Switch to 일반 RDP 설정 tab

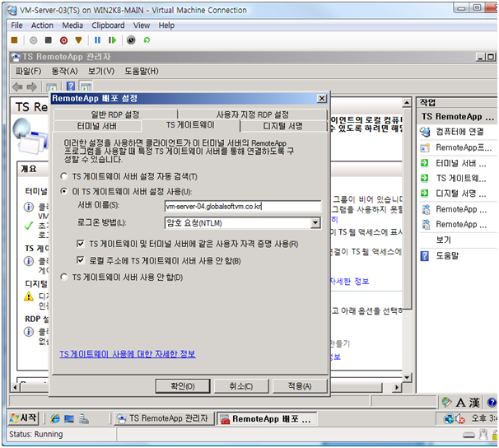(x=115, y=114)
